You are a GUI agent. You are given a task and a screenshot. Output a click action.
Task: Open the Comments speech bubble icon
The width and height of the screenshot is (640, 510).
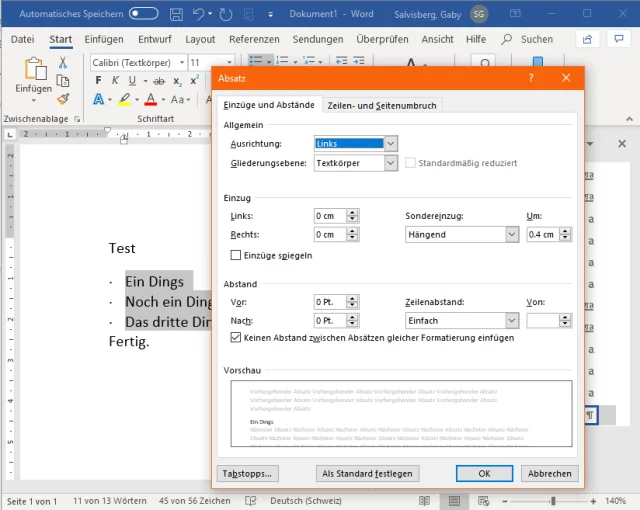click(x=620, y=39)
